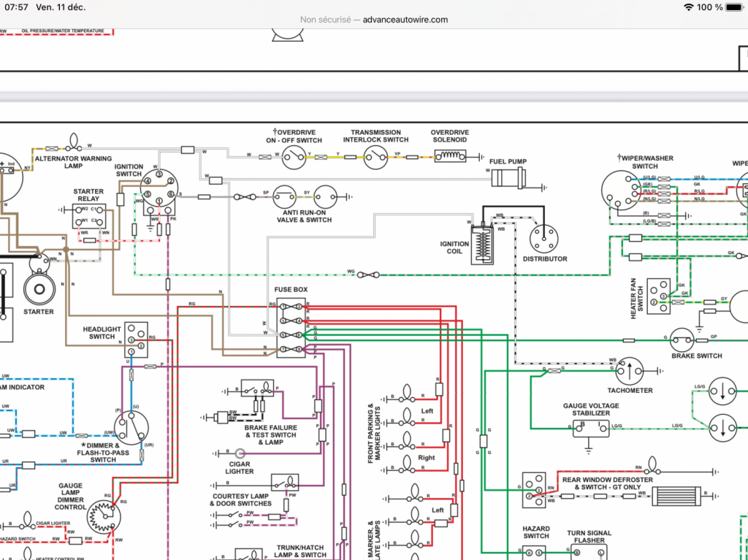Viewport: 748px width, 560px height.
Task: Select the wiper/washer switch circle symbol
Action: [x=620, y=190]
